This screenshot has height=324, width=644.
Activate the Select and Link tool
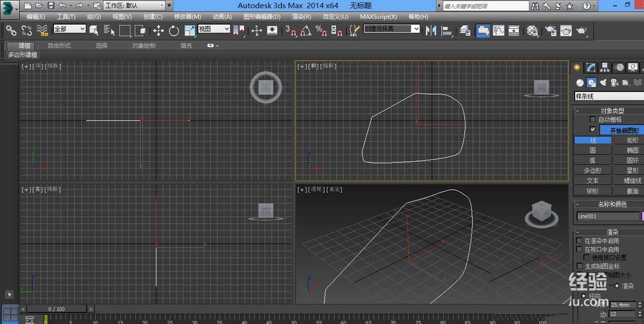coord(11,30)
